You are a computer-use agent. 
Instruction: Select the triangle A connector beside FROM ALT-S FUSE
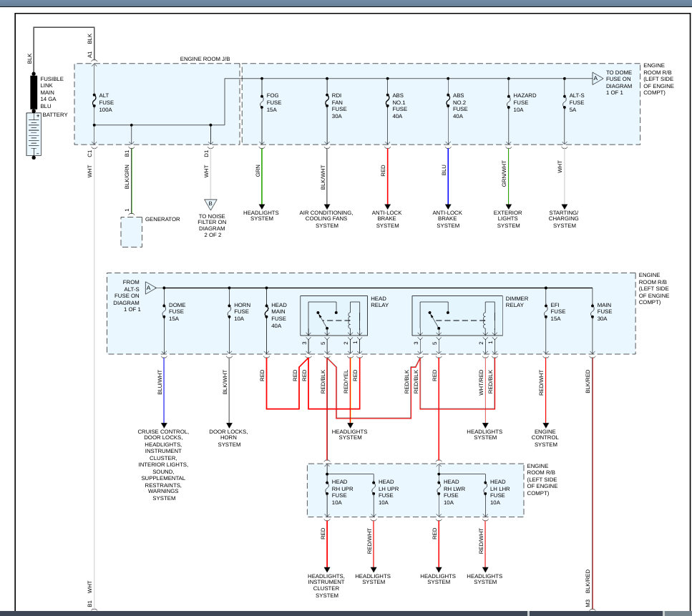[x=150, y=288]
